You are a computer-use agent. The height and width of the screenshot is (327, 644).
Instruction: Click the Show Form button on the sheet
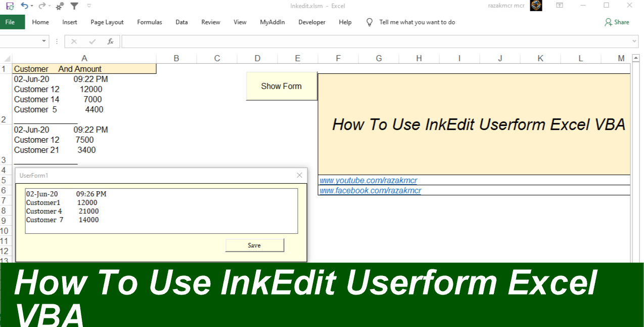pyautogui.click(x=282, y=86)
